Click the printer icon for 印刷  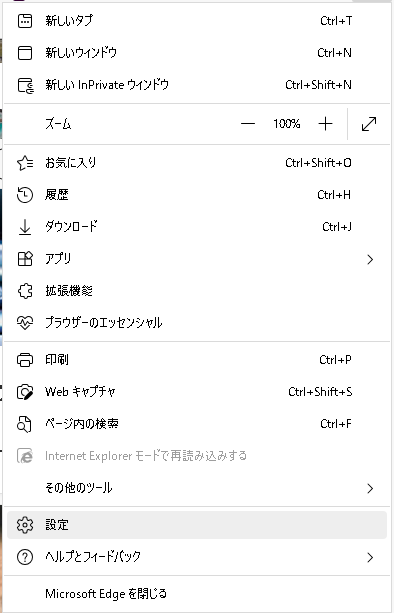point(25,360)
